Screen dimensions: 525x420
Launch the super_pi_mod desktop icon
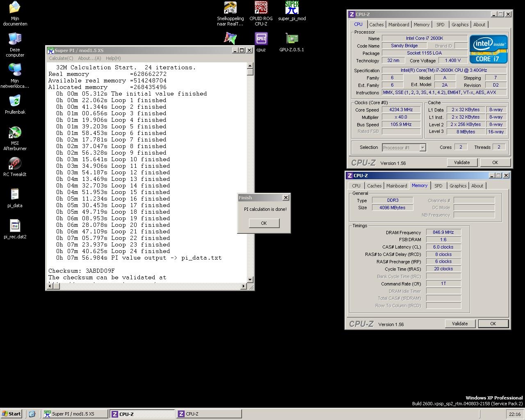[x=292, y=8]
